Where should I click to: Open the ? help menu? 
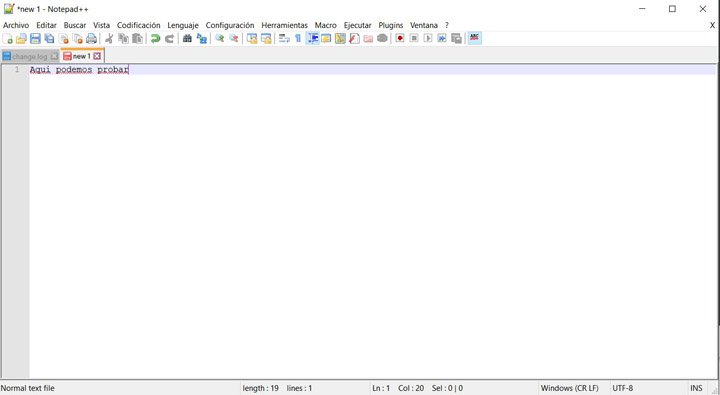(447, 25)
